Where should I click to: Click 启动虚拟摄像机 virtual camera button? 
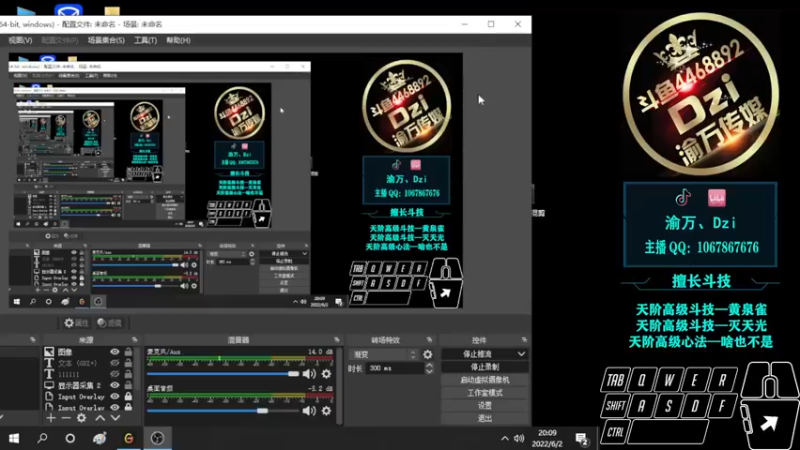click(485, 380)
